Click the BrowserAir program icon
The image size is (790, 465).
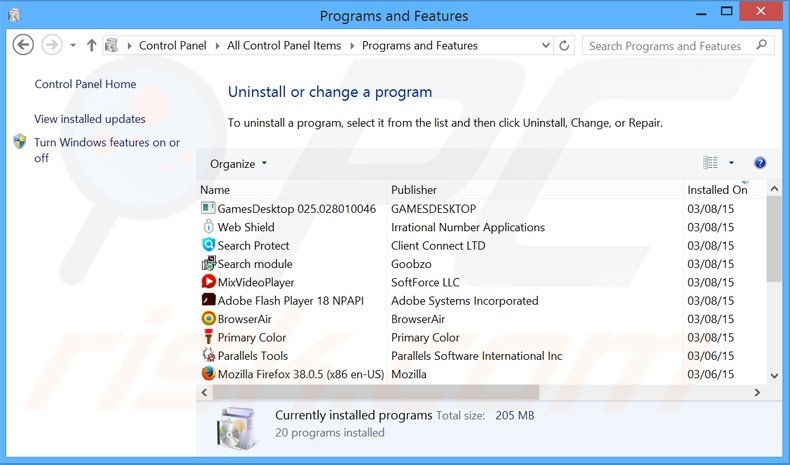208,318
